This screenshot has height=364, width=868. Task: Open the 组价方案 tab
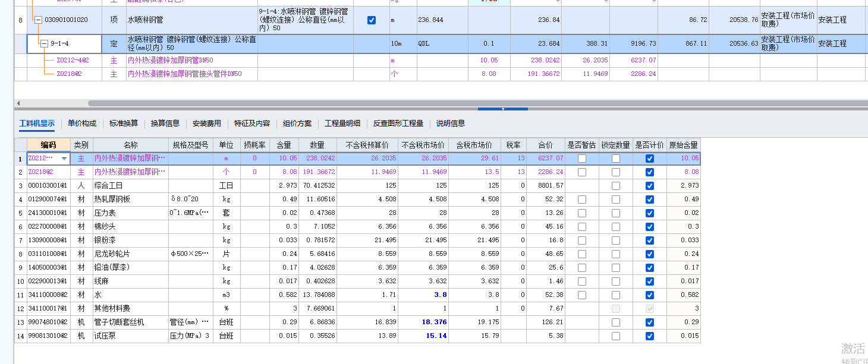tap(298, 123)
